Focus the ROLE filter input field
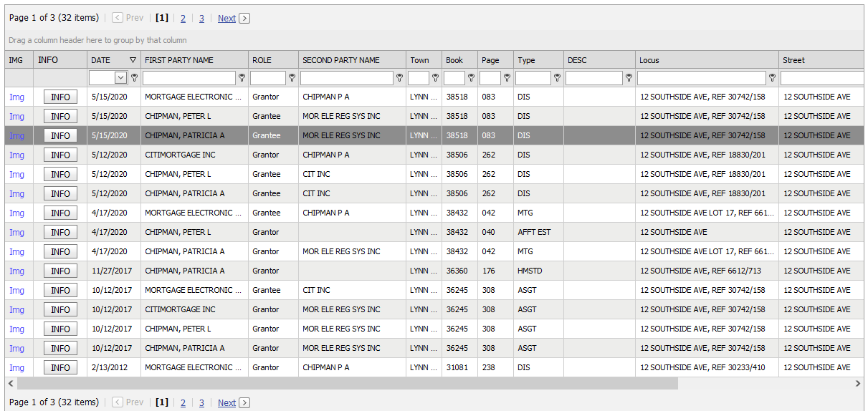Image resolution: width=868 pixels, height=411 pixels. pyautogui.click(x=268, y=78)
